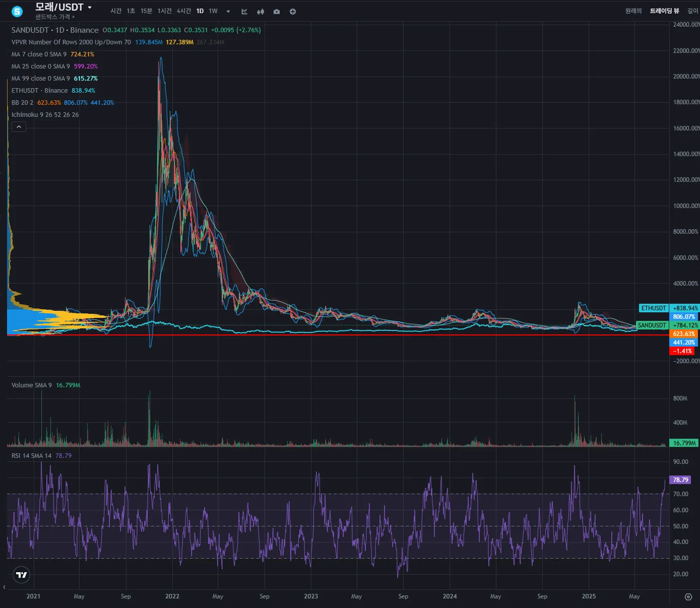
Task: Click the plus circle compare icon
Action: coord(293,12)
